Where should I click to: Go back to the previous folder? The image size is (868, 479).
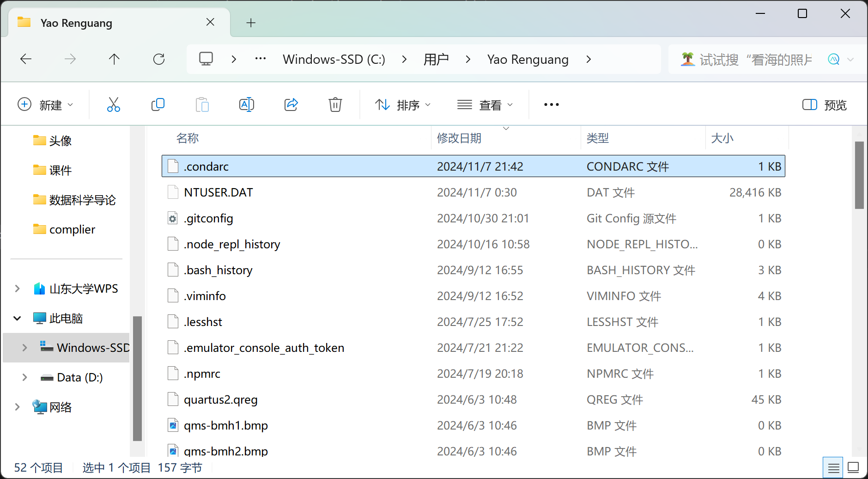(26, 59)
